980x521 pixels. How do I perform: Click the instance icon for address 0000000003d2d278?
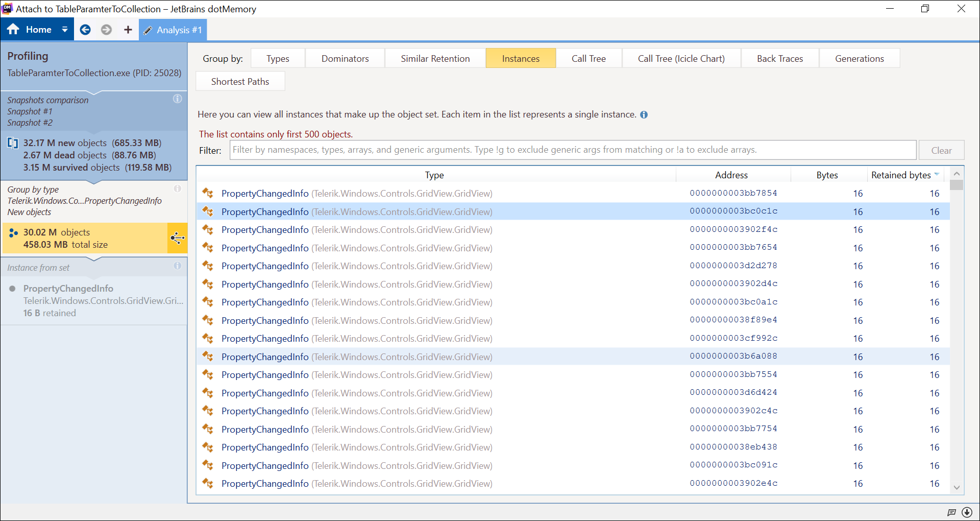208,266
